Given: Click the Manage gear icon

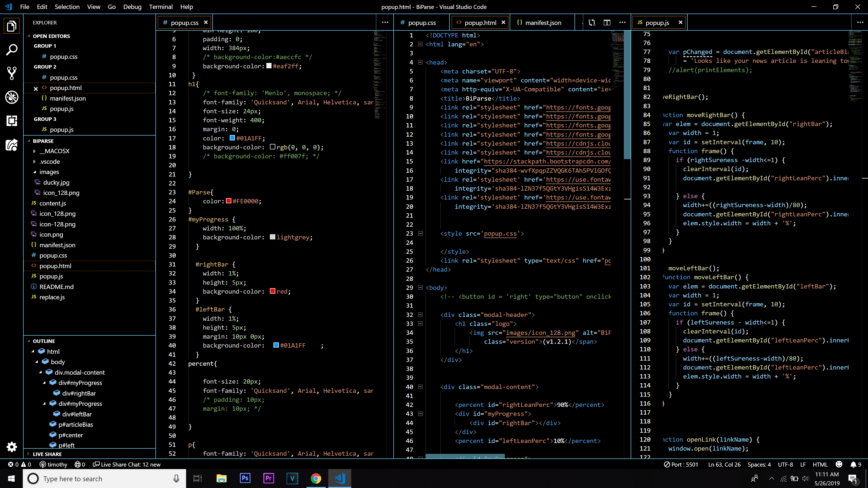Looking at the screenshot, I should 11,447.
